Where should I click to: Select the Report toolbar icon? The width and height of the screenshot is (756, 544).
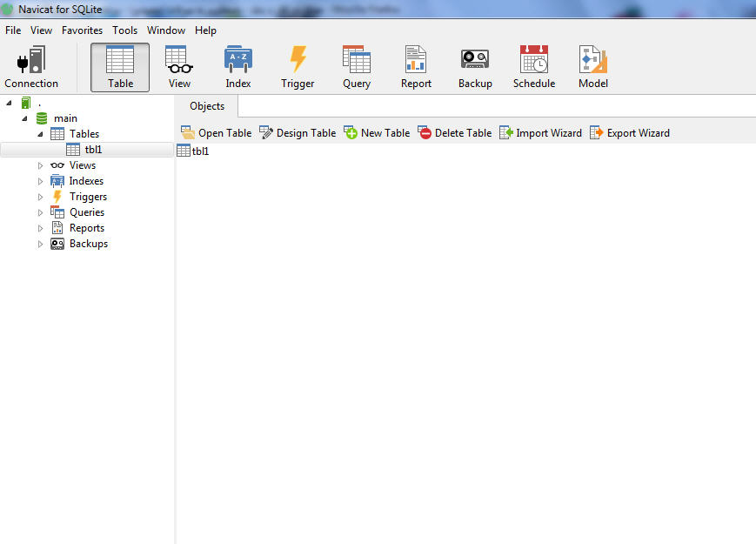416,60
